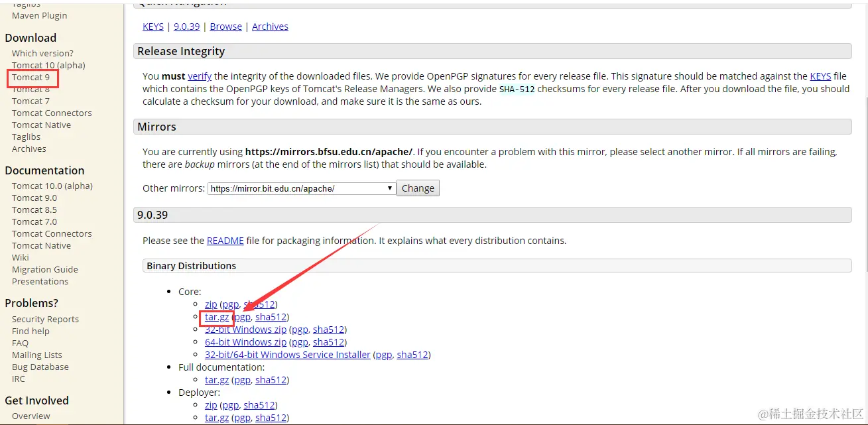Open the Find help link
868x425 pixels.
(31, 331)
